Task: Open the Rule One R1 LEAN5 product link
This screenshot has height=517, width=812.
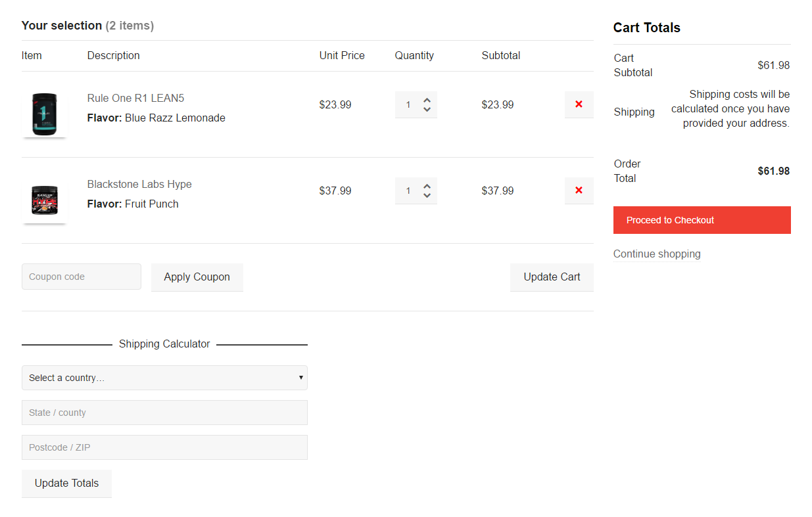Action: pyautogui.click(x=135, y=98)
